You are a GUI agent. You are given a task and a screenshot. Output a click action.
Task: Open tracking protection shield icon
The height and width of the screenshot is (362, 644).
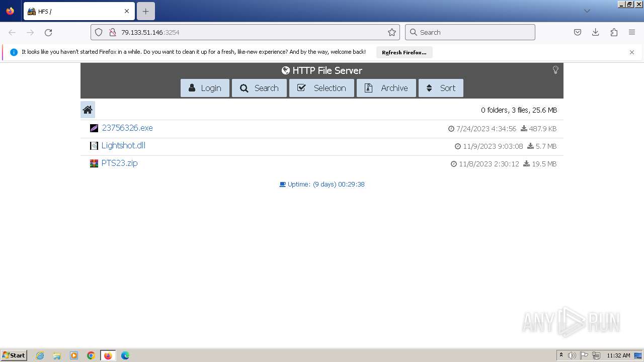point(99,32)
